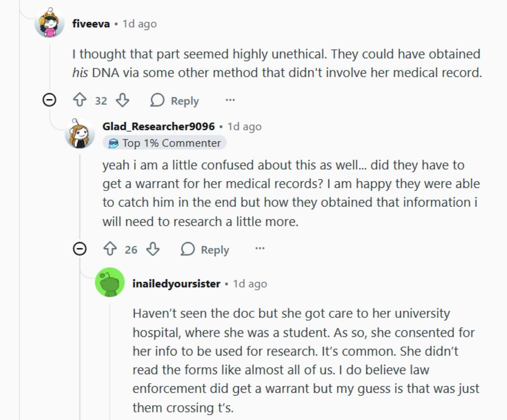Upvote Glad_Researcher9096's comment
Screen dimensions: 507x420
(x=110, y=249)
